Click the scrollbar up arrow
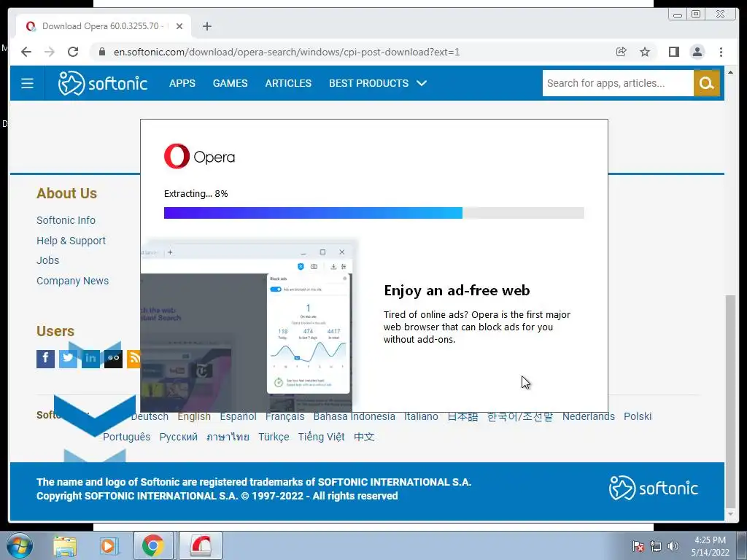747x560 pixels. coord(730,72)
